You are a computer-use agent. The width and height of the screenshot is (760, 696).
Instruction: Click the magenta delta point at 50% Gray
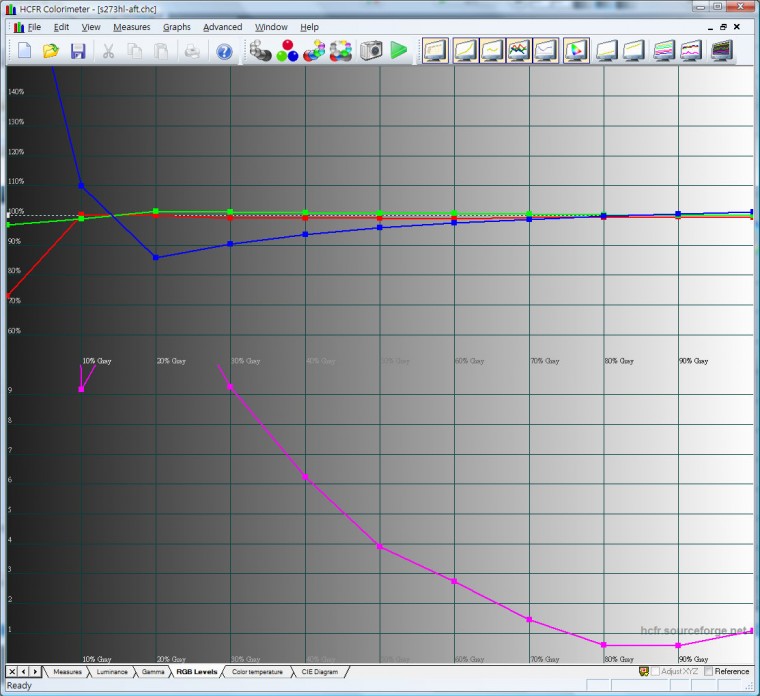(380, 546)
